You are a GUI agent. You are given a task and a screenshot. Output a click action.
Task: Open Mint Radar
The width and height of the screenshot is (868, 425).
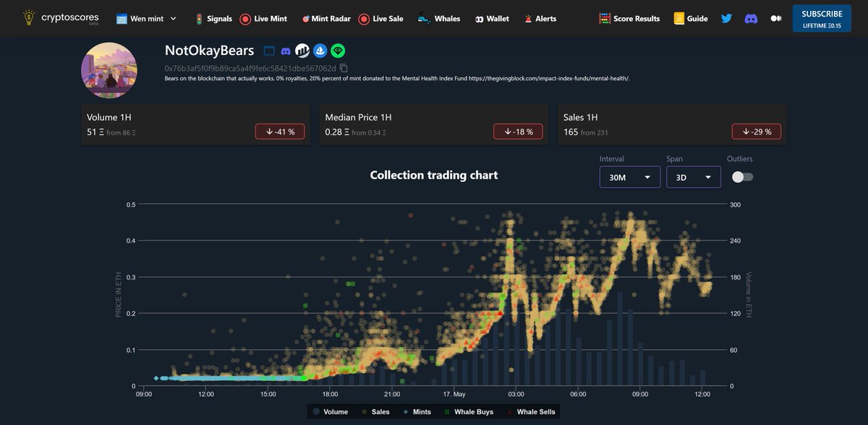click(326, 19)
